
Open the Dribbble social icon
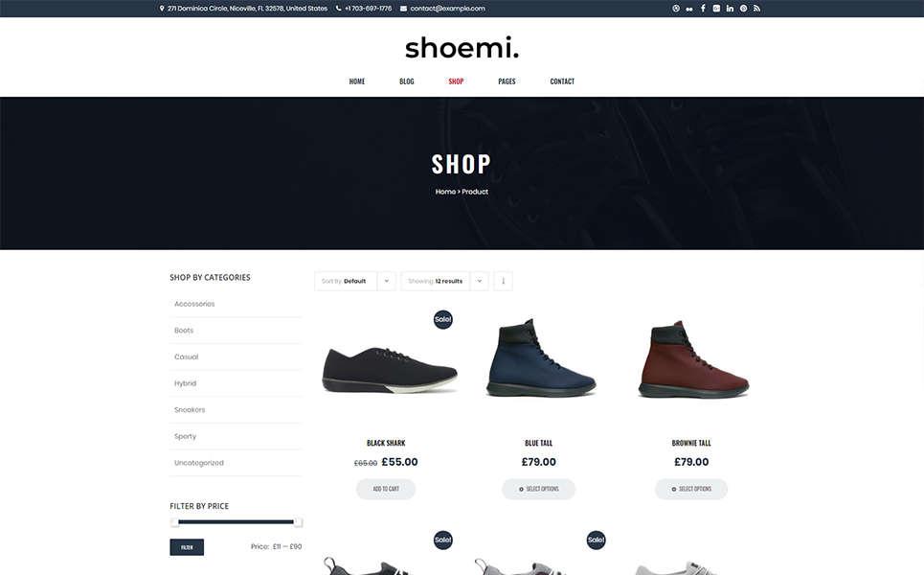(x=676, y=9)
